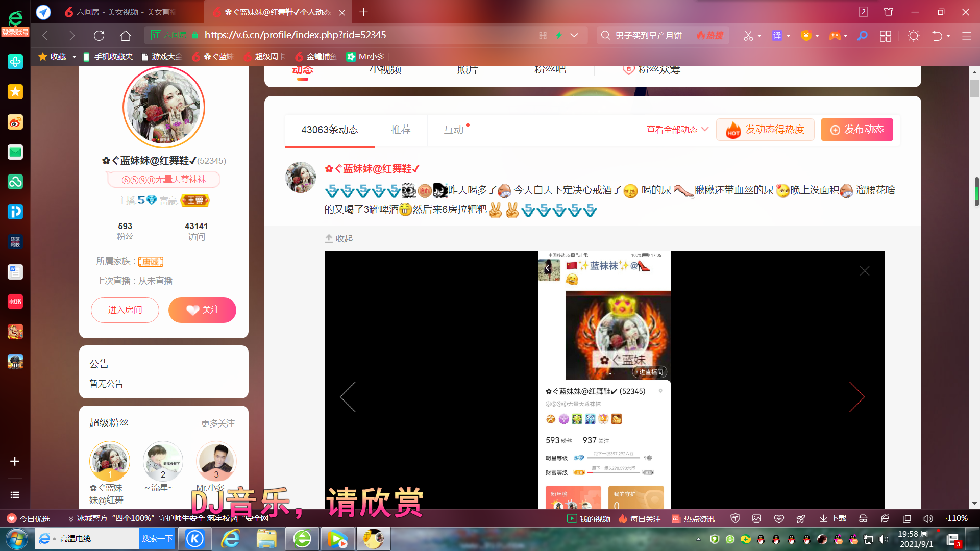Toggle the night mode sun icon

point(914,36)
